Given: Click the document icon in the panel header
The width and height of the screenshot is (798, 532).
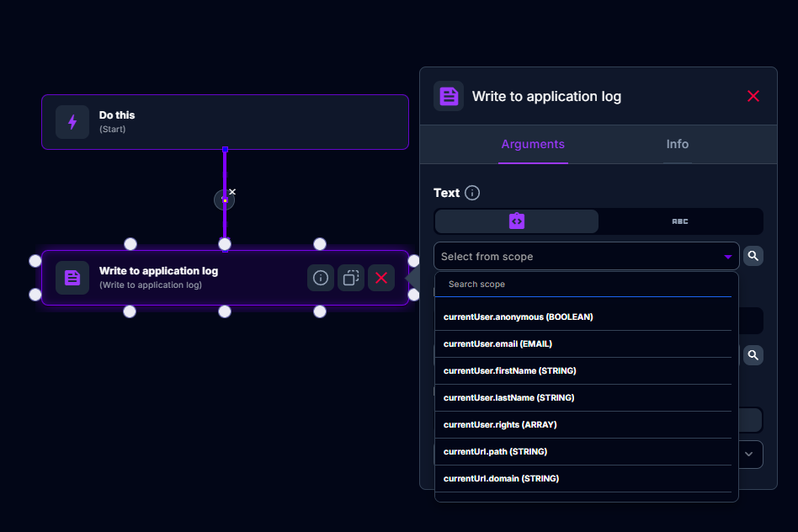Looking at the screenshot, I should click(x=449, y=96).
